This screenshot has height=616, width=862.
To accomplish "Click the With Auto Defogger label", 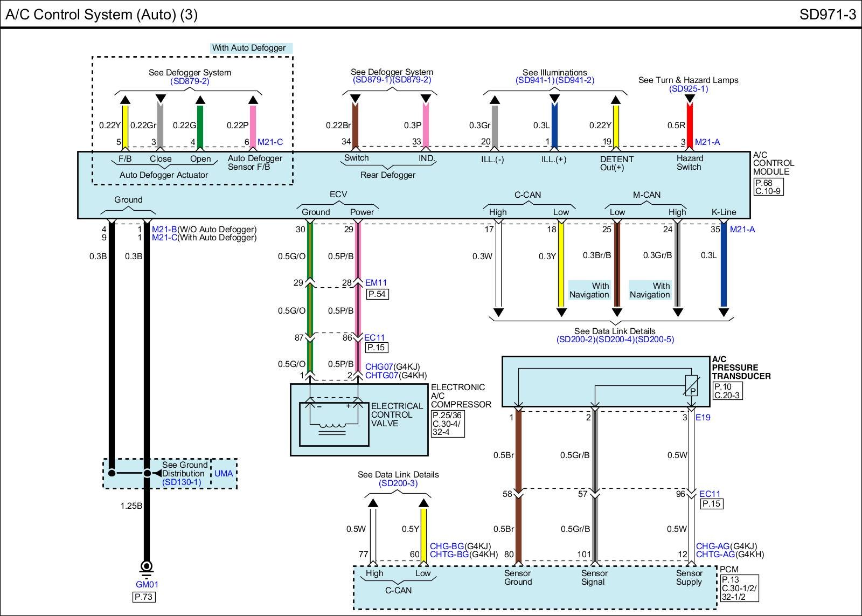I will (x=248, y=48).
